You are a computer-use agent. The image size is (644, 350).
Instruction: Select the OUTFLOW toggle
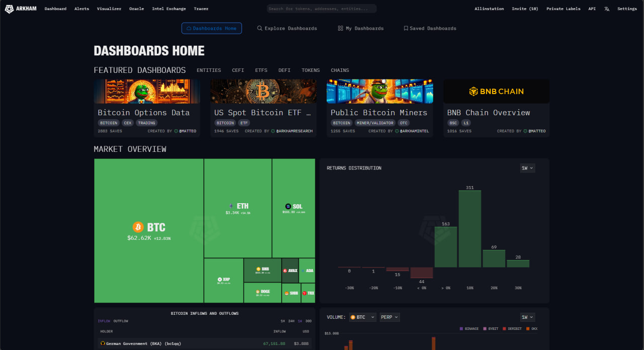tap(121, 321)
